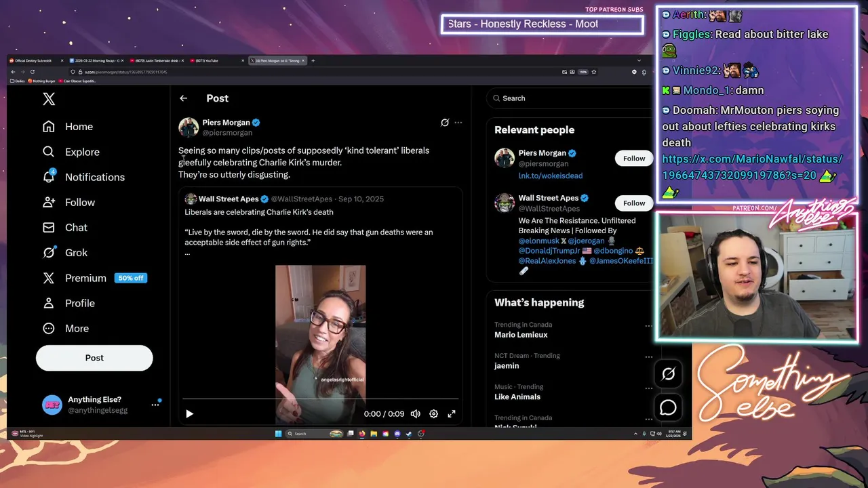Viewport: 868px width, 488px height.
Task: Open the lnk.to/wokeisdead link
Action: point(550,176)
